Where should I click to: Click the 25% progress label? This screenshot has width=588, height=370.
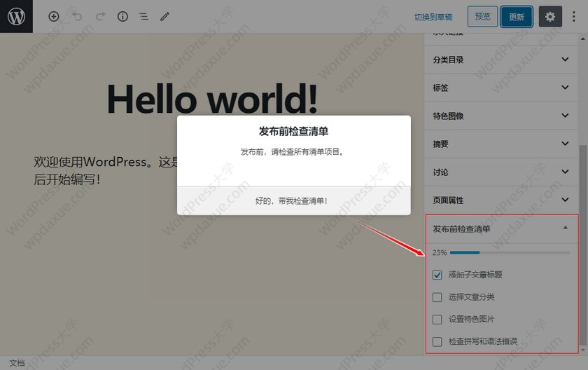point(439,252)
